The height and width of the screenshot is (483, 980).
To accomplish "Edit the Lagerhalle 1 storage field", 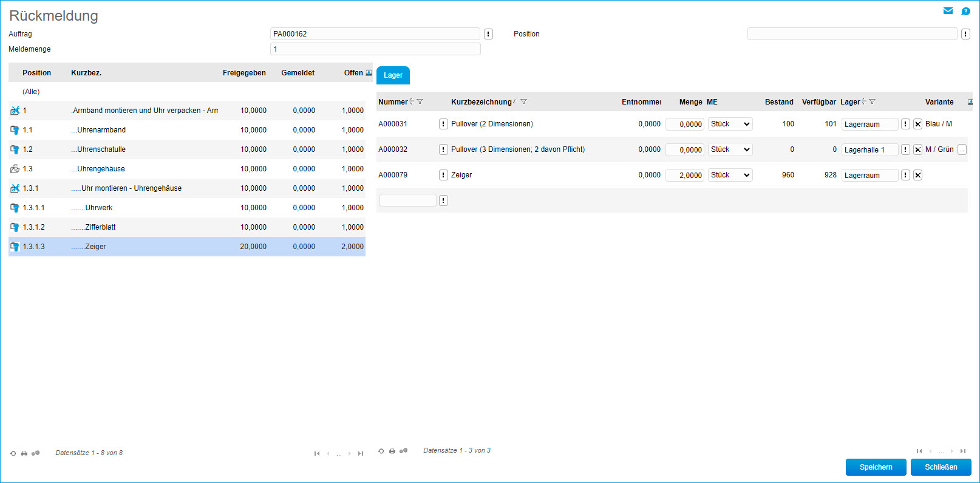I will (x=869, y=149).
